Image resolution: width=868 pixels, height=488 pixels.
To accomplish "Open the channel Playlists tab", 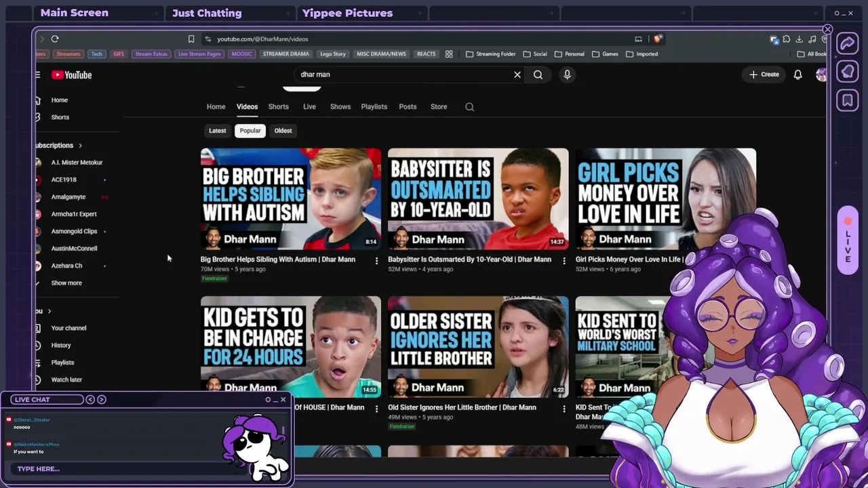I will [x=374, y=107].
